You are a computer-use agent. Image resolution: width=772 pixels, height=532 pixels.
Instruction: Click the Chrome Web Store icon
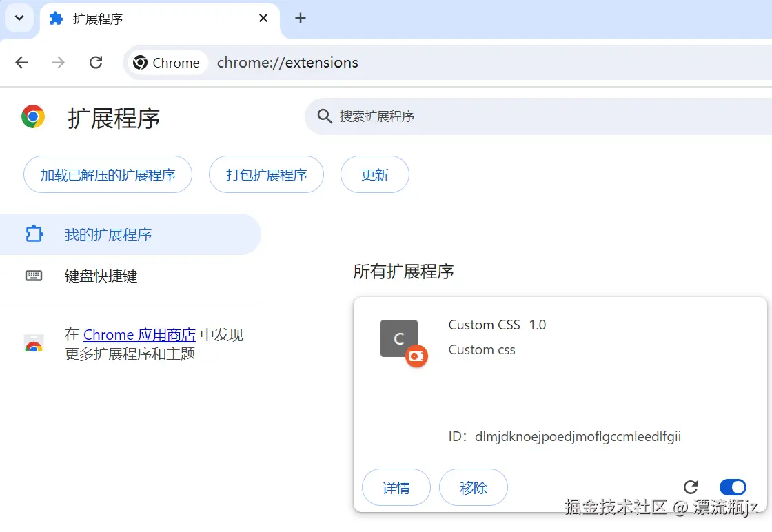pyautogui.click(x=34, y=343)
